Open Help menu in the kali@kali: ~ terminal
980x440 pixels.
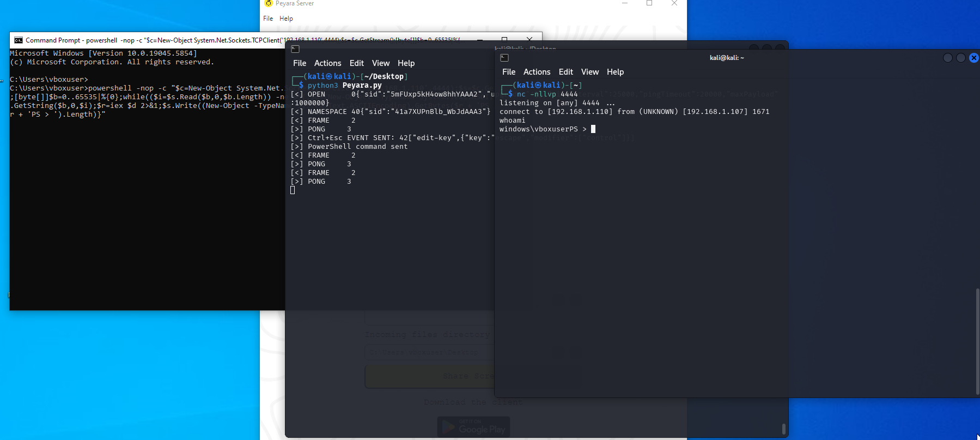coord(615,72)
